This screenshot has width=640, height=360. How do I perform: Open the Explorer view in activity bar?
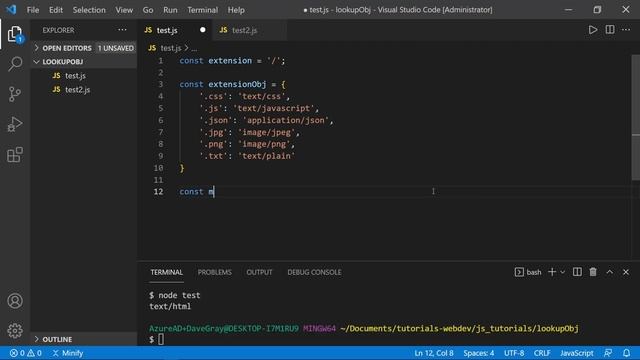[x=15, y=34]
